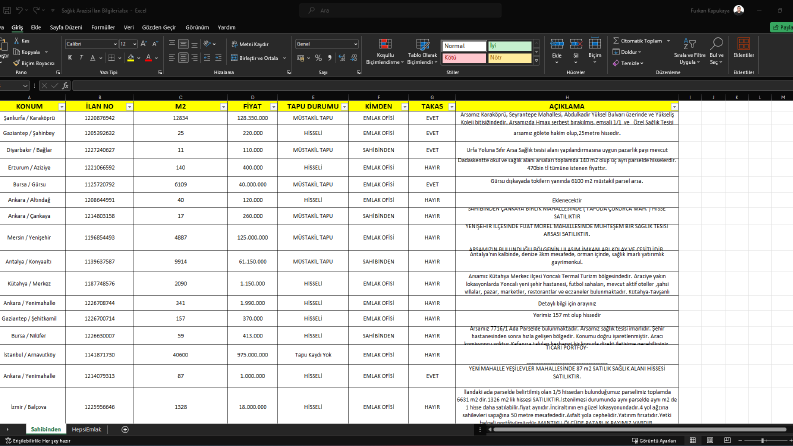Click the increase indent icon

[218, 58]
